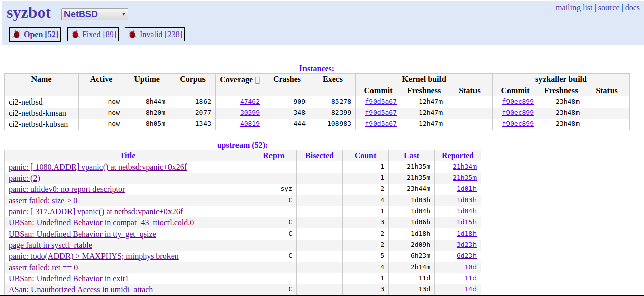Open UBSan bug in tty_get_qsize
Screen dimensions: 644x296
click(x=82, y=234)
